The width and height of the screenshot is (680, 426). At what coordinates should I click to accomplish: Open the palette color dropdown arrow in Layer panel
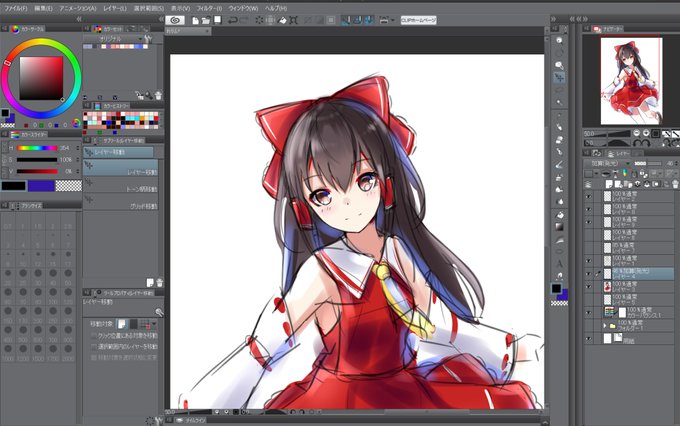pyautogui.click(x=597, y=174)
